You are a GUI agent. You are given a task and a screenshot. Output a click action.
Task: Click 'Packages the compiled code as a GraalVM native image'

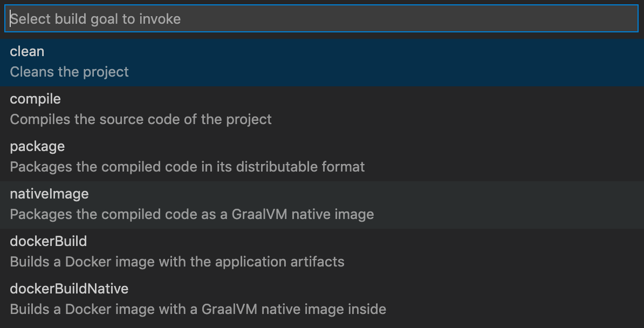click(192, 215)
